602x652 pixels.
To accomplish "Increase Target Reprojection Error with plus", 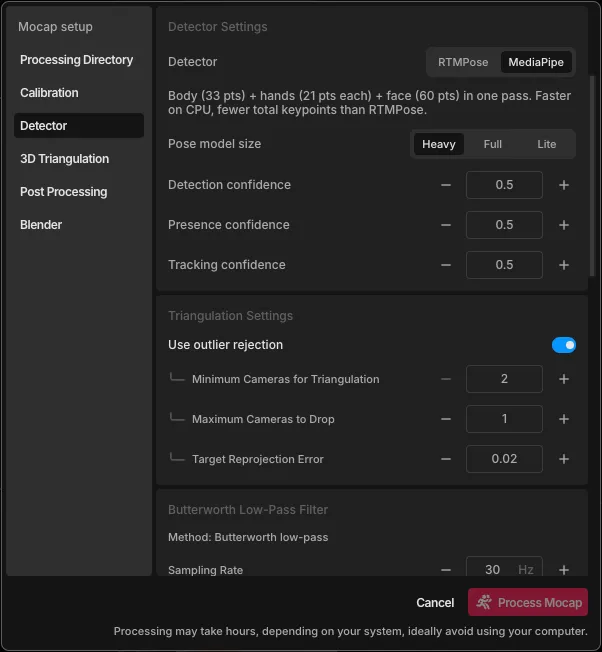I will pyautogui.click(x=564, y=459).
